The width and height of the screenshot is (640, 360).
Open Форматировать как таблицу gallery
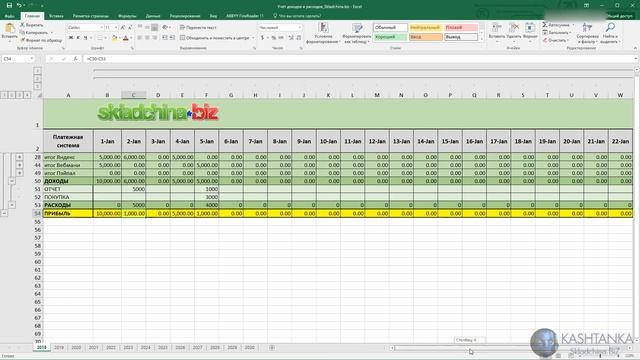pyautogui.click(x=357, y=33)
